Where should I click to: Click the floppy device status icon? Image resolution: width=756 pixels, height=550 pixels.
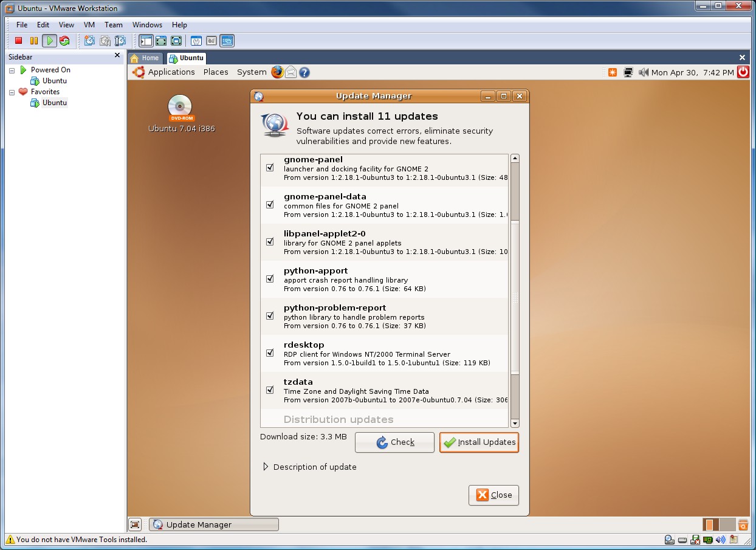pos(695,540)
